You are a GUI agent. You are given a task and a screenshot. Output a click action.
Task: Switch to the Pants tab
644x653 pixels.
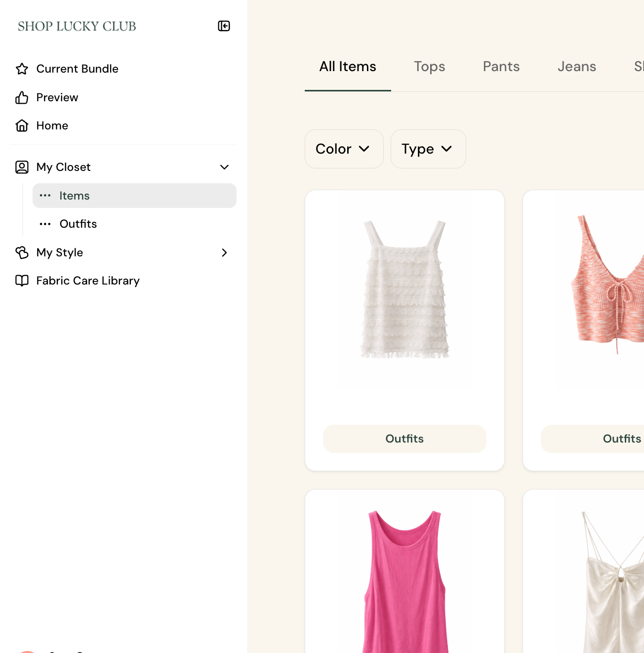tap(501, 67)
